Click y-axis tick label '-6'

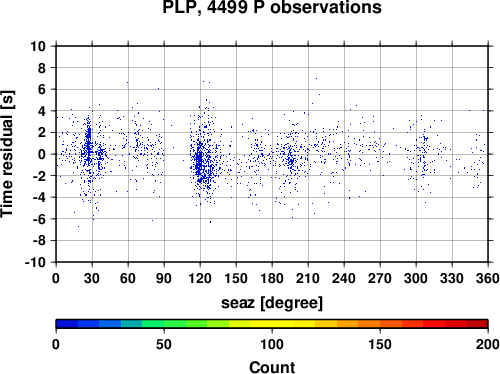coord(39,219)
